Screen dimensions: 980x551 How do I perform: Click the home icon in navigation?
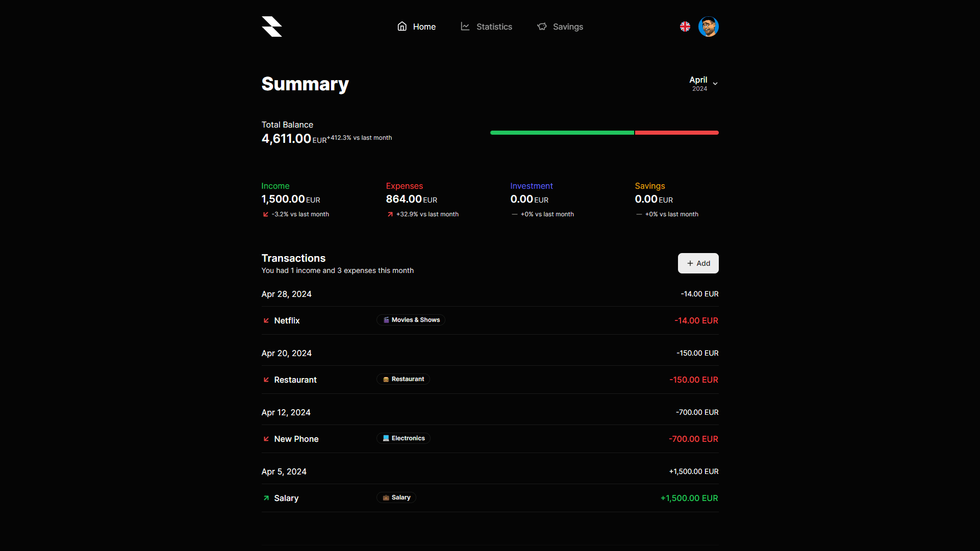tap(402, 26)
